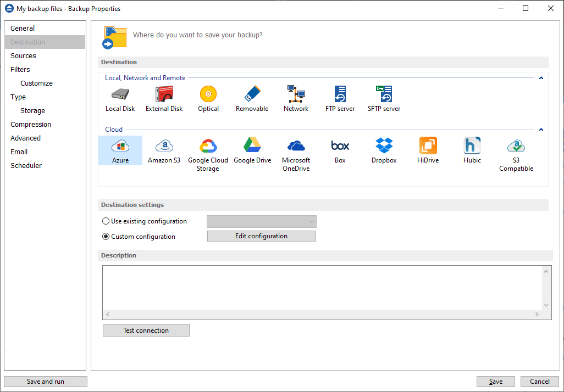Click Test connection button
This screenshot has height=392, width=564.
(146, 330)
